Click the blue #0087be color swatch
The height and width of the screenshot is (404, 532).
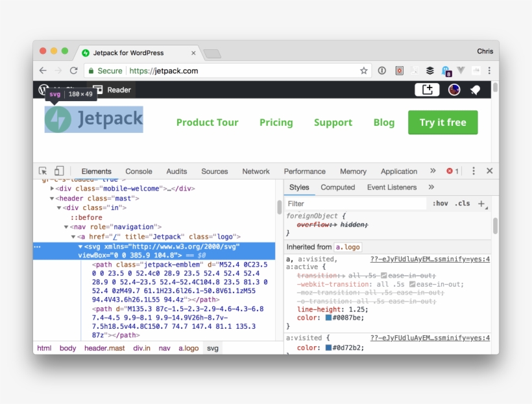(327, 318)
